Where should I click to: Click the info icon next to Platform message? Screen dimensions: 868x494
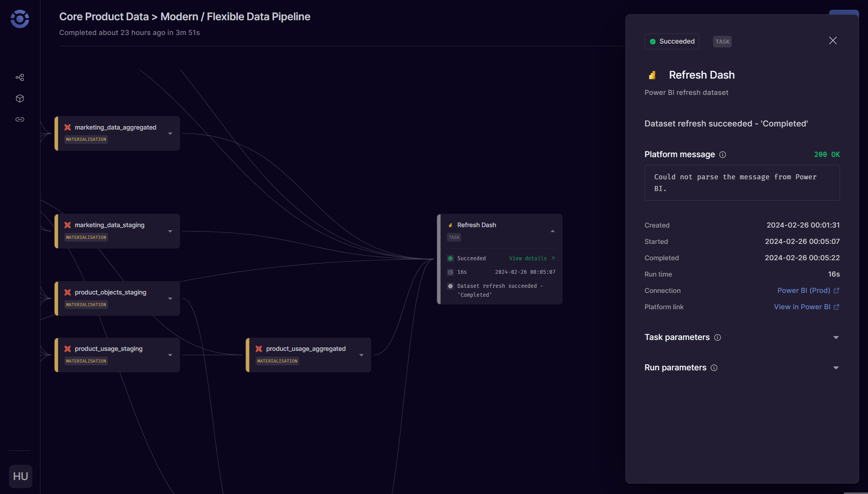pos(722,154)
